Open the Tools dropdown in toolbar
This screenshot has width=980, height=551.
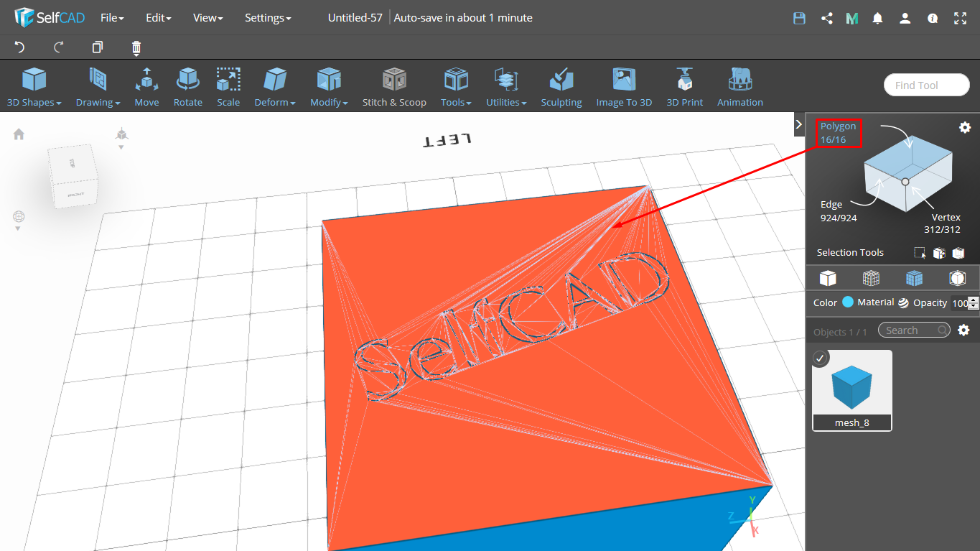456,87
